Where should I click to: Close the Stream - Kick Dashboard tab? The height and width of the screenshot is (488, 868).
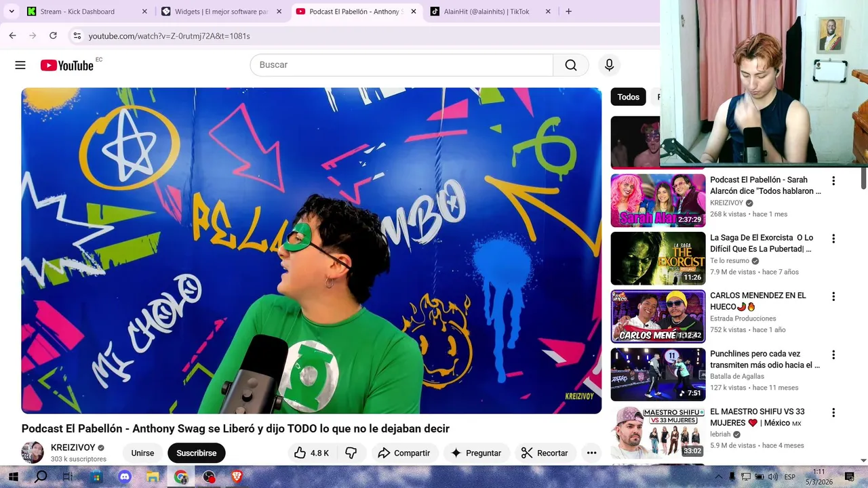[x=144, y=12]
